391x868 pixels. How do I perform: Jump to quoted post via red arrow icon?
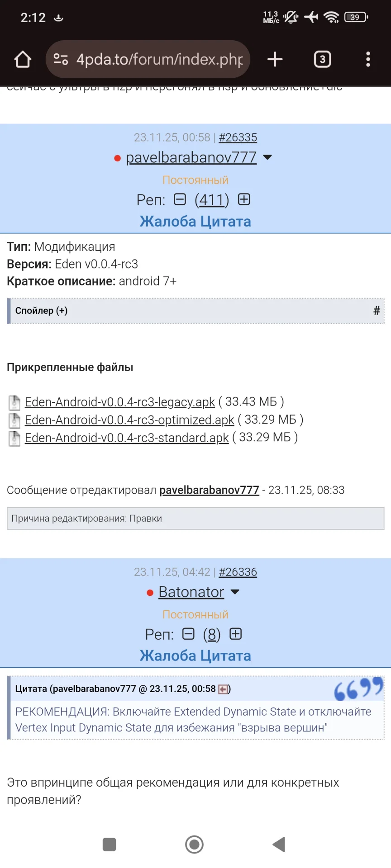click(x=223, y=689)
